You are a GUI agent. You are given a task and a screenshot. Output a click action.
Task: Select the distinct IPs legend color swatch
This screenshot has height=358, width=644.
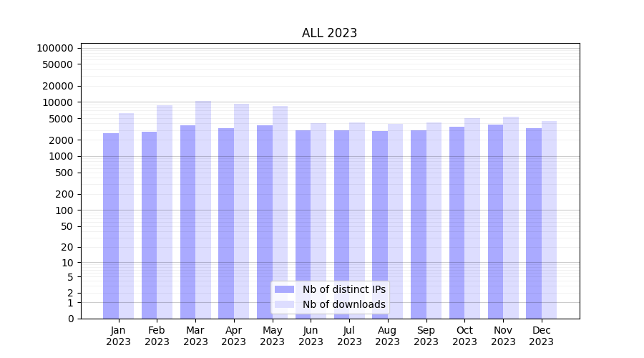click(285, 289)
